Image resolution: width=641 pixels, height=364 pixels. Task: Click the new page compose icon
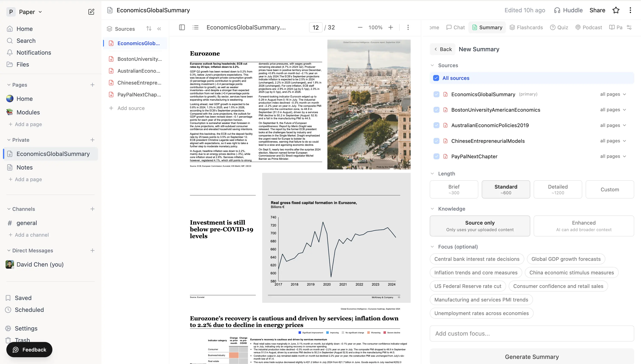[91, 12]
